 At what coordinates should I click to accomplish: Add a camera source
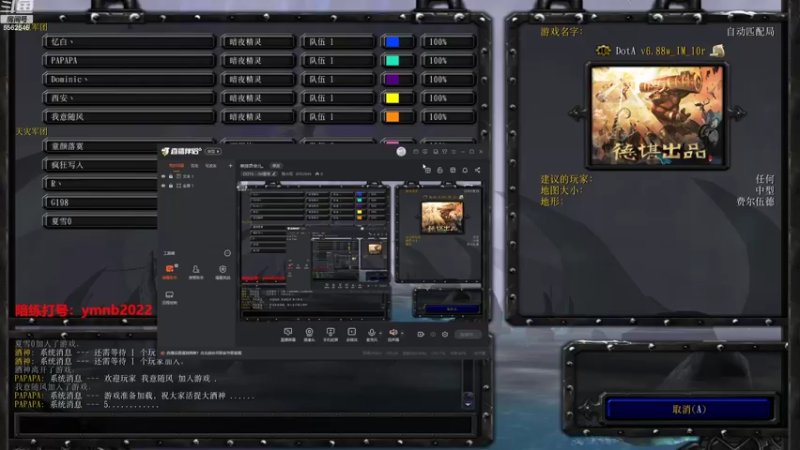pyautogui.click(x=309, y=334)
